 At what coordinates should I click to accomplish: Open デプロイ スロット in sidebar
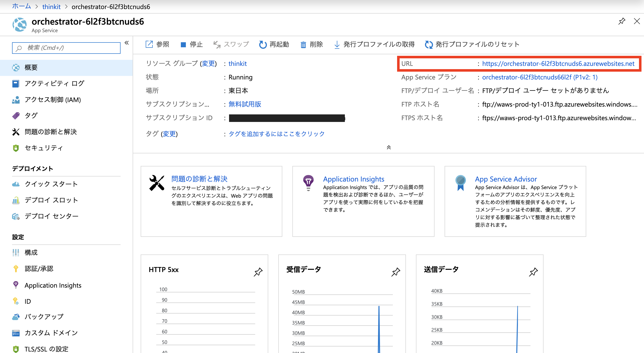pos(66,200)
